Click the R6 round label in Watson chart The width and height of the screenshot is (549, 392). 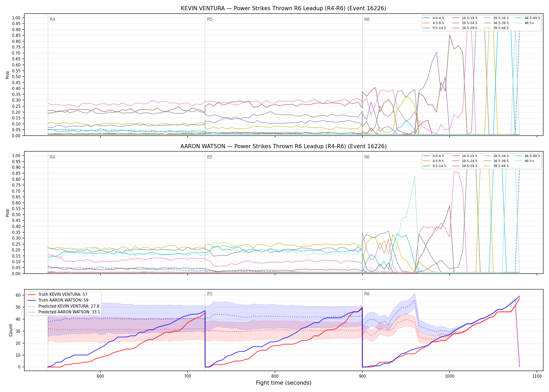(x=367, y=157)
